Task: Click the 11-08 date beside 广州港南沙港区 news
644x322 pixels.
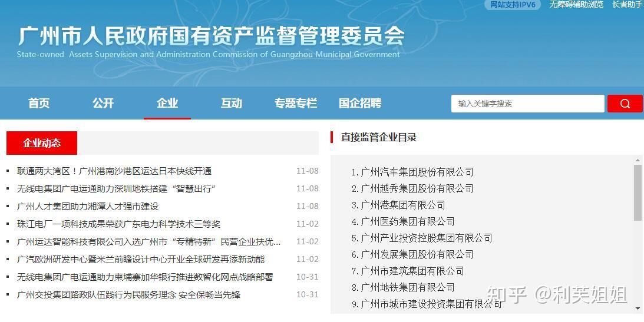Action: pos(307,171)
